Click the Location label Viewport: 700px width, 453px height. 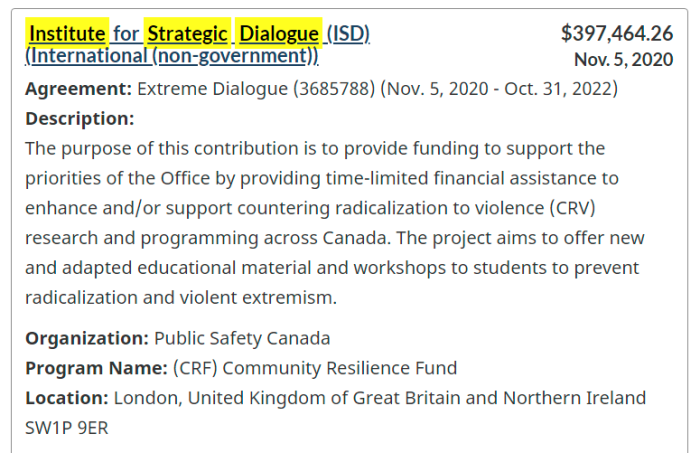(x=67, y=398)
